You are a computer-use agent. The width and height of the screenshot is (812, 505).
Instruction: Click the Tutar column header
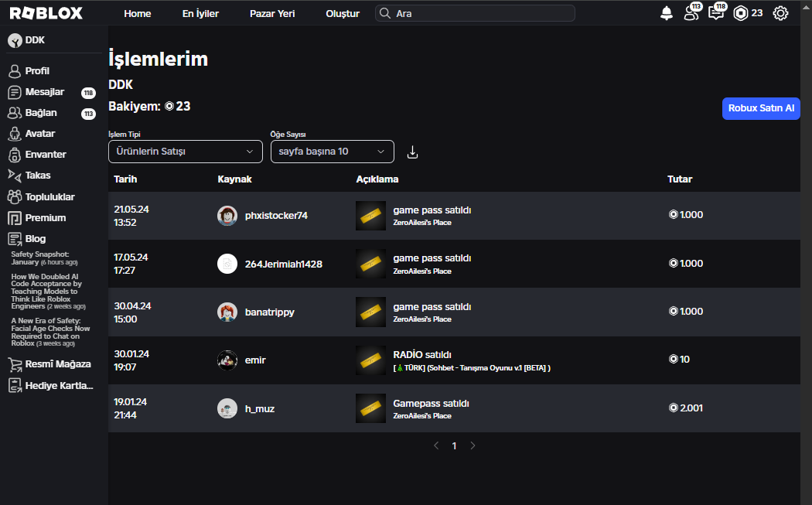point(680,179)
